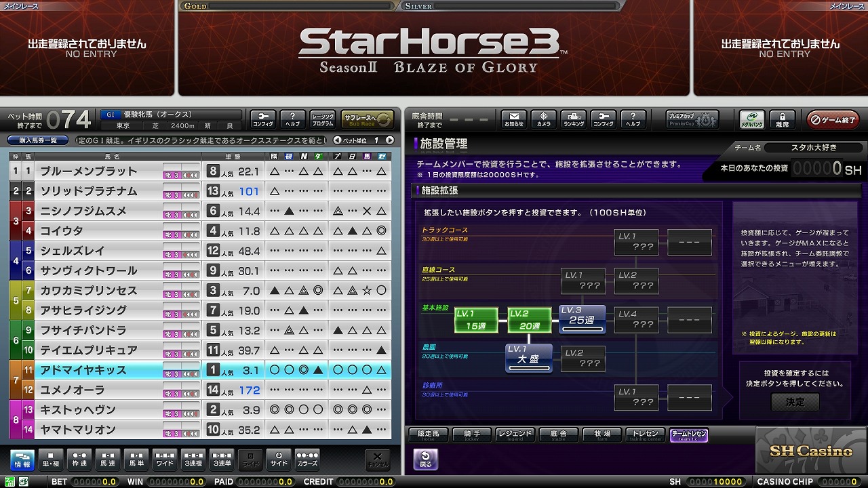Decrease the ベット単位 with left arrow

click(338, 140)
